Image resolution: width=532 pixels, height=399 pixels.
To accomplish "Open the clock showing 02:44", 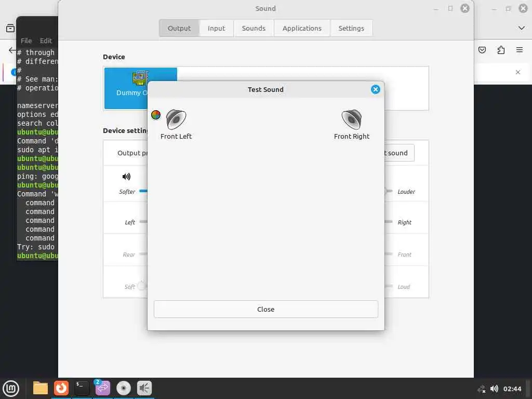I will tap(512, 389).
